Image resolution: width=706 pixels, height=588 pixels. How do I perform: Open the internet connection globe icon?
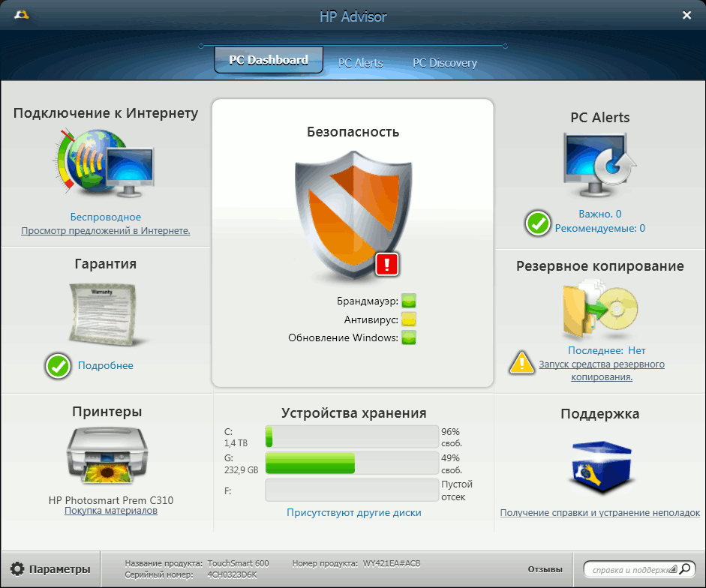104,164
